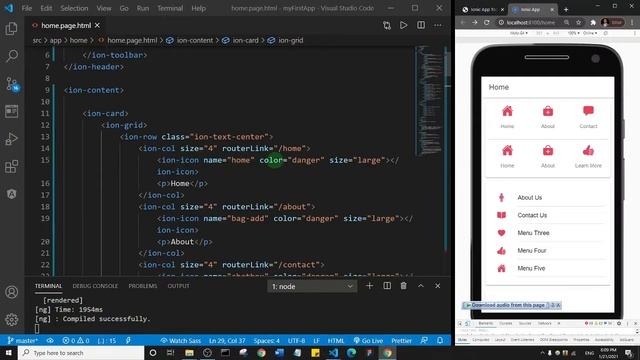
Task: Open the 100% zoom dropdown in the device toolbar
Action: 574,33
